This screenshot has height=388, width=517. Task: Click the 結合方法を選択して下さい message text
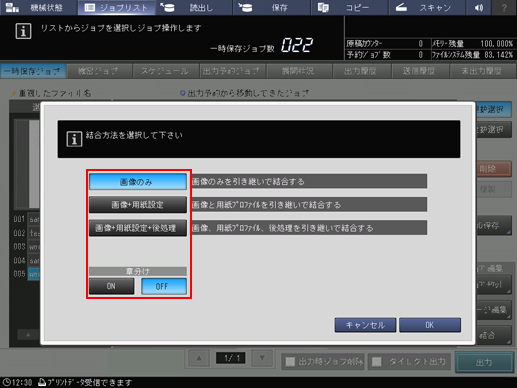(x=134, y=135)
